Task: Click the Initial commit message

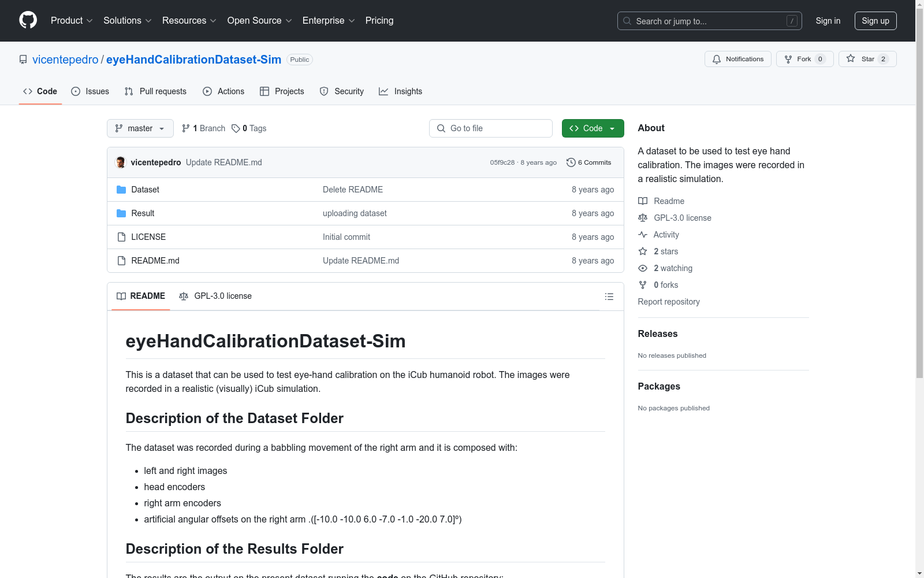Action: pyautogui.click(x=346, y=237)
